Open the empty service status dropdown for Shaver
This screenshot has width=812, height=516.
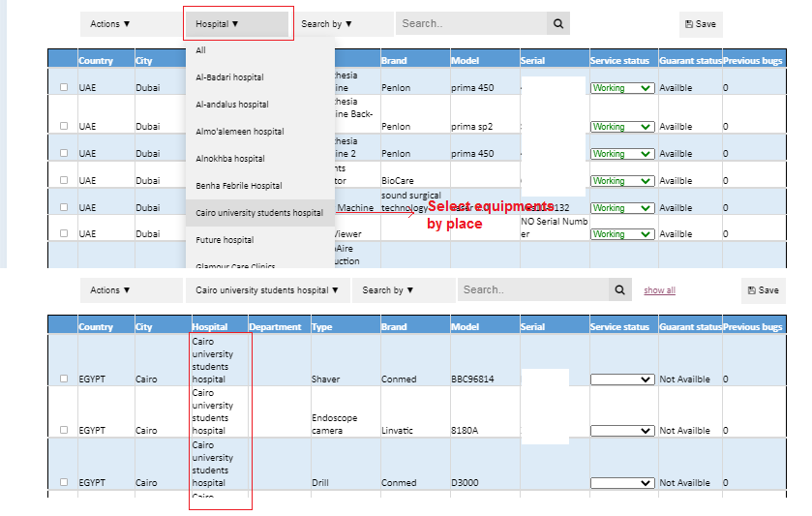[x=622, y=379]
